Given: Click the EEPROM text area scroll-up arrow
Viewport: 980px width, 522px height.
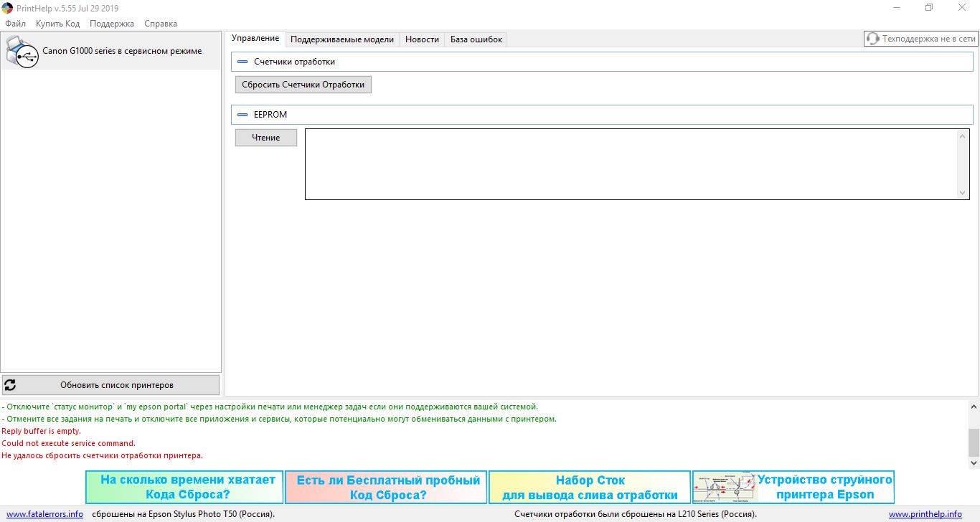Looking at the screenshot, I should click(963, 136).
